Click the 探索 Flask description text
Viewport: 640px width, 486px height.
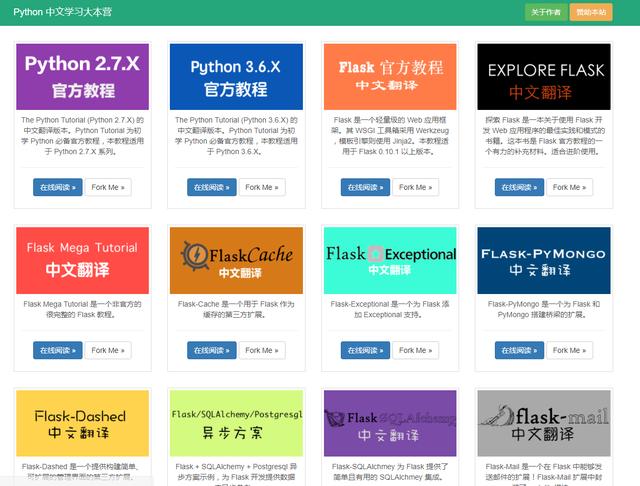[544, 136]
